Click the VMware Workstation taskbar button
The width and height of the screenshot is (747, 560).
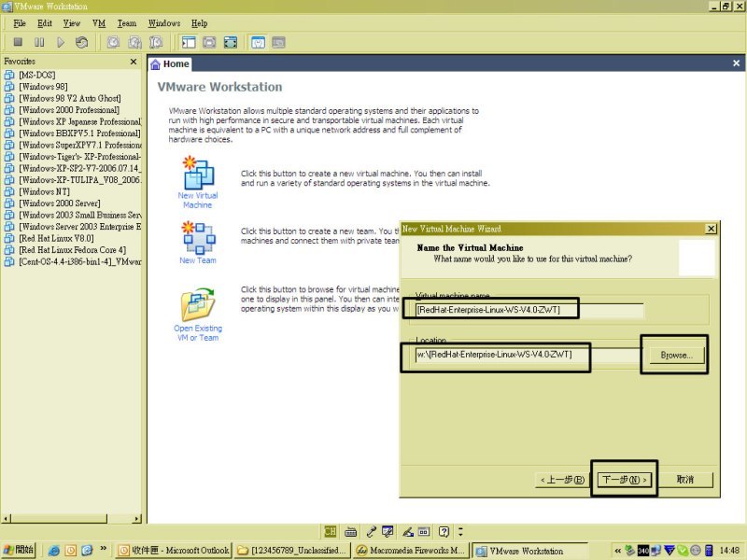tap(529, 550)
